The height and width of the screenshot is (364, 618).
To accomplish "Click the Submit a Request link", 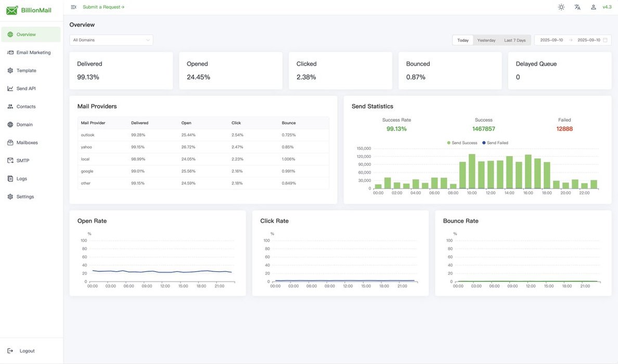I will (x=103, y=7).
